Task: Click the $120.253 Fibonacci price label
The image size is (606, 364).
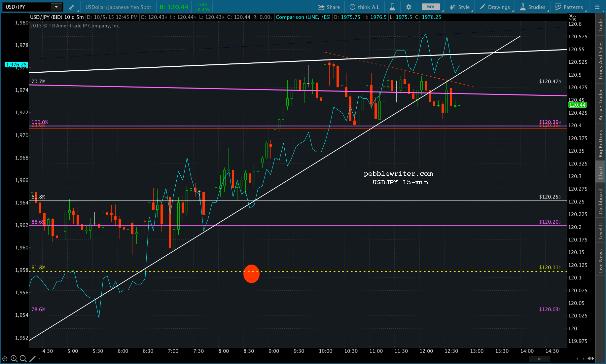Action: pyautogui.click(x=550, y=197)
